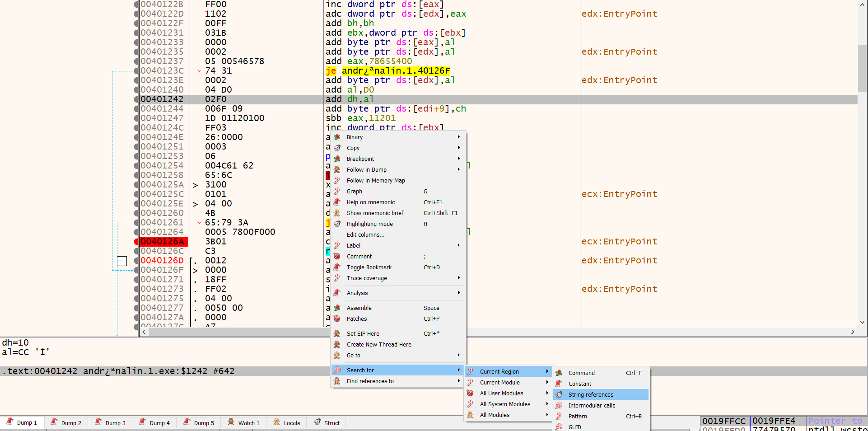Click the Create New Thread Here icon
The width and height of the screenshot is (868, 431).
click(x=337, y=344)
